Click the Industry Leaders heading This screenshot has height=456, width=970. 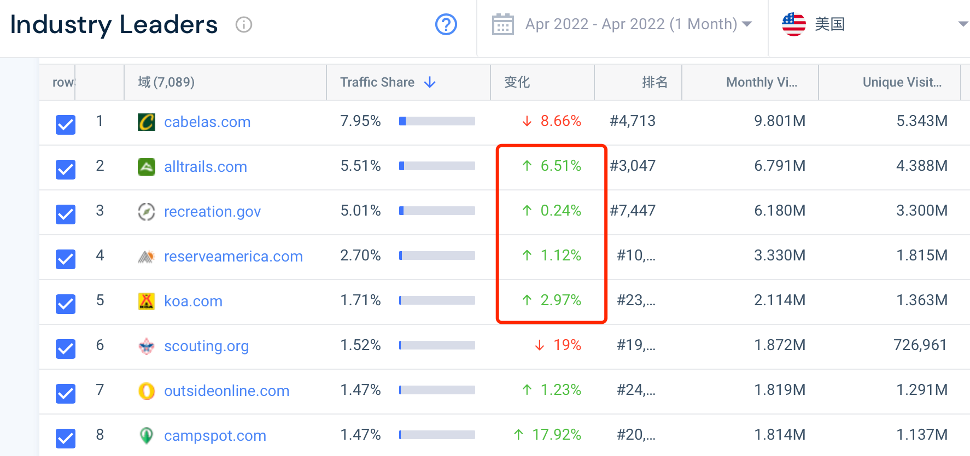click(x=114, y=25)
